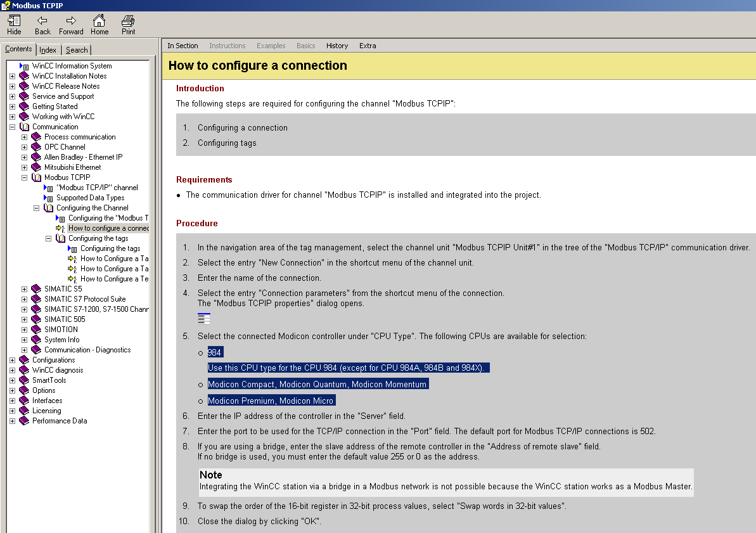756x533 pixels.
Task: Click the SIMOTION book icon
Action: coord(36,330)
